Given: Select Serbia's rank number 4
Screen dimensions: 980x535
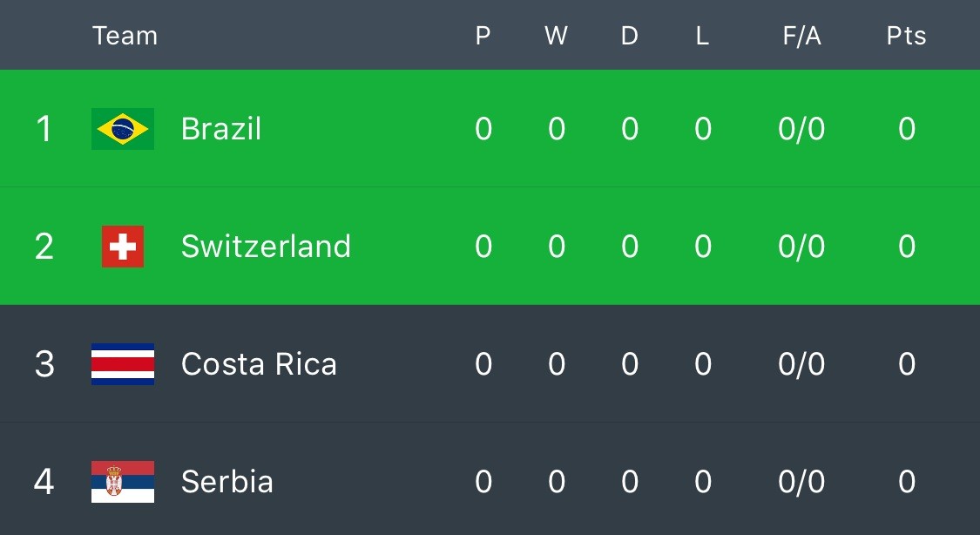Looking at the screenshot, I should tap(44, 482).
